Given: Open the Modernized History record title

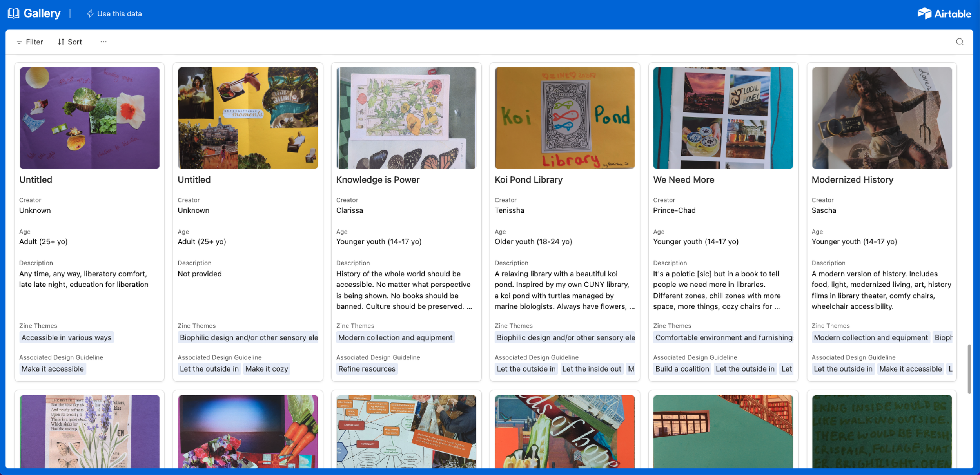Looking at the screenshot, I should 852,179.
